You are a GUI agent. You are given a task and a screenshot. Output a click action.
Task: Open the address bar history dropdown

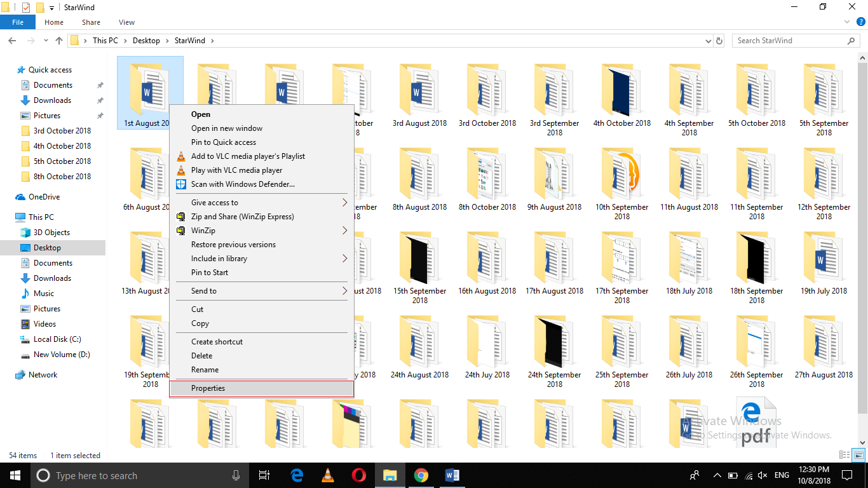click(x=707, y=40)
